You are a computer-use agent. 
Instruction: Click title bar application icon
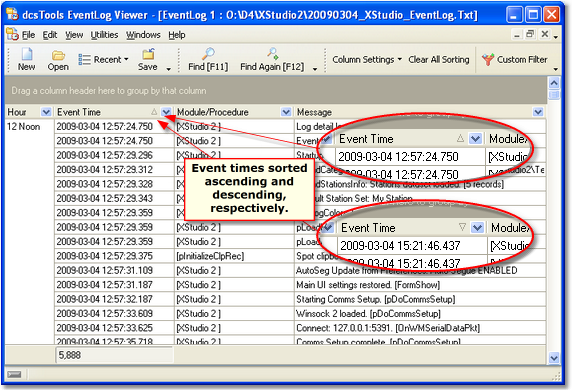tap(13, 15)
